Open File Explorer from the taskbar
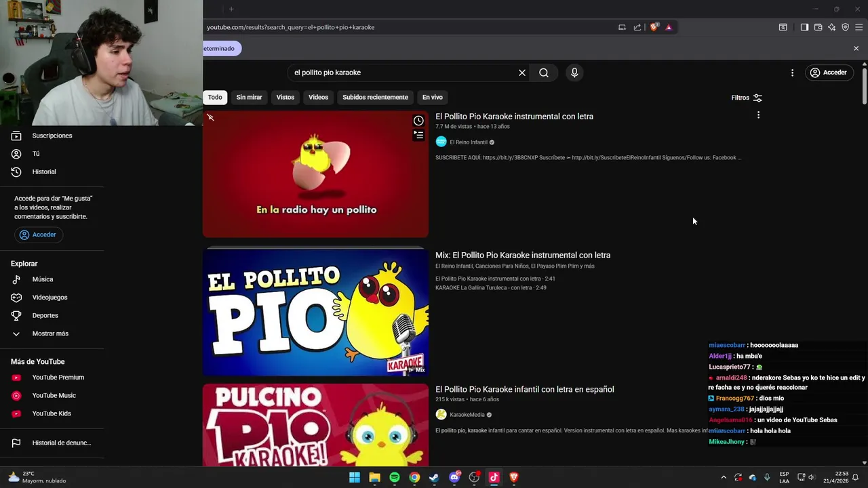Image resolution: width=868 pixels, height=488 pixels. [374, 477]
